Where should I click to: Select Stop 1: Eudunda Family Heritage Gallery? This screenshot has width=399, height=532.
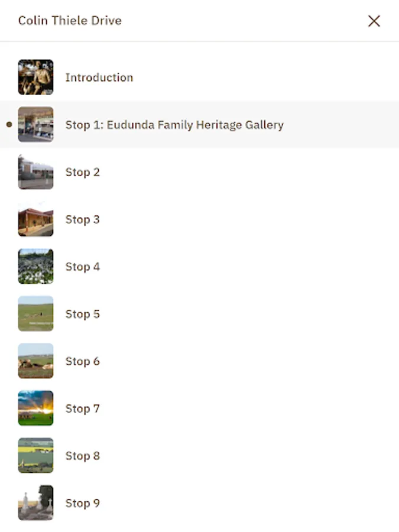pyautogui.click(x=174, y=125)
